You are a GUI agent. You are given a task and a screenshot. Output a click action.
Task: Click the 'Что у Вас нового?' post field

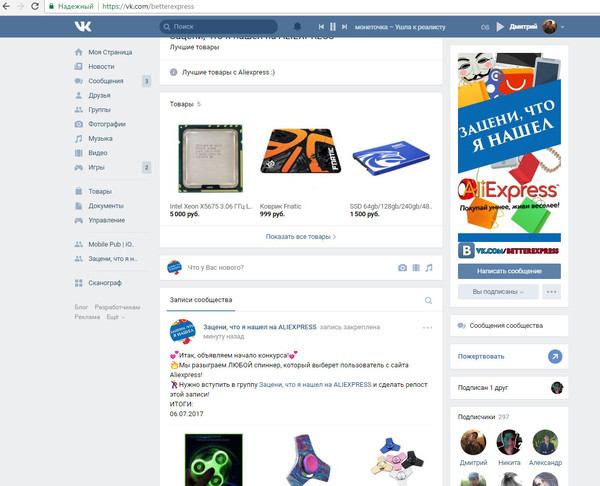tap(280, 268)
